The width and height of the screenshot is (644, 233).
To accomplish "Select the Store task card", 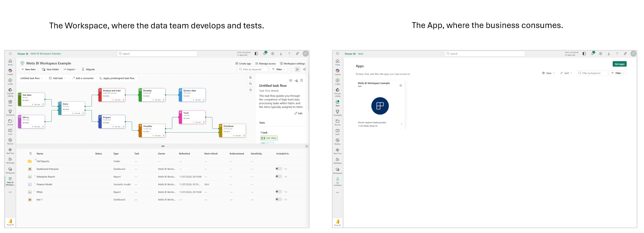I will tap(71, 108).
